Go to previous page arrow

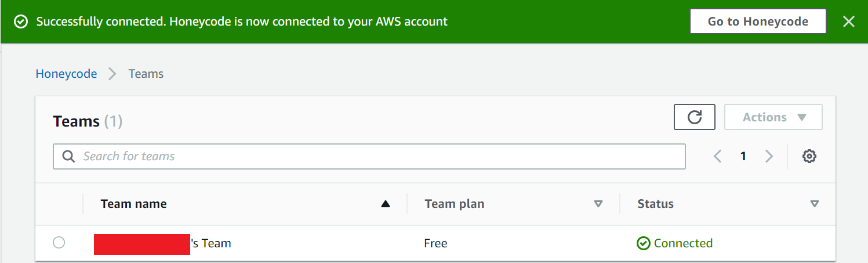(x=717, y=156)
